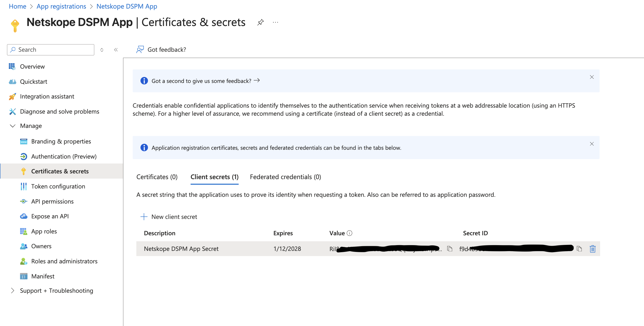Switch to the Certificates (0) tab
Image resolution: width=644 pixels, height=326 pixels.
(x=157, y=177)
